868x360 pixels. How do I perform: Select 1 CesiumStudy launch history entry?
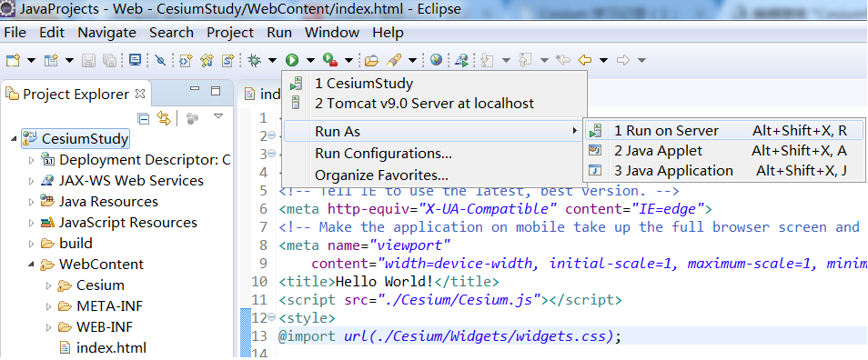click(x=433, y=84)
